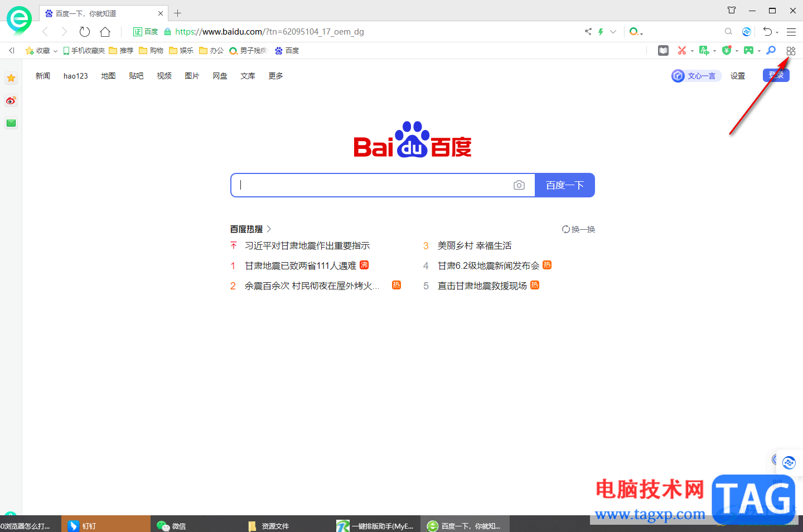This screenshot has height=532, width=803.
Task: Click the 登录 login button
Action: (x=776, y=75)
